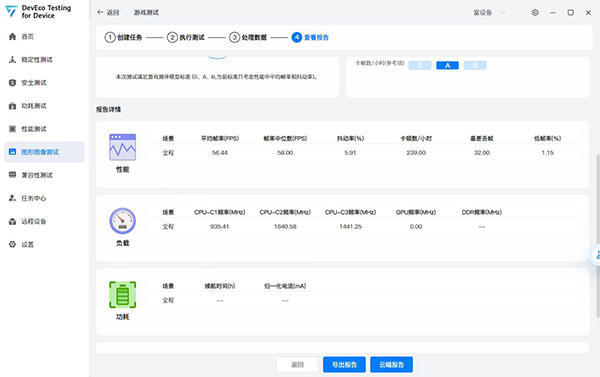Click the settings gear icon in title bar
Viewport: 600px width, 377px height.
pyautogui.click(x=535, y=12)
